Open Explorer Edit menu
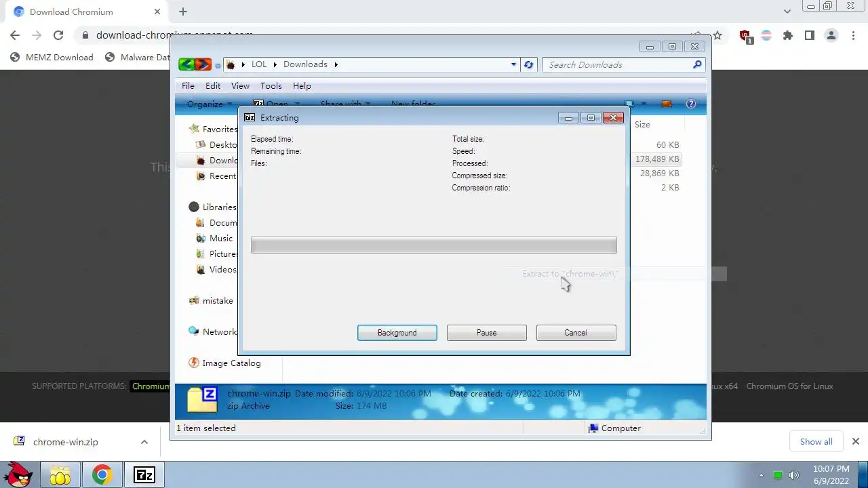Image resolution: width=868 pixels, height=488 pixels. pyautogui.click(x=213, y=86)
